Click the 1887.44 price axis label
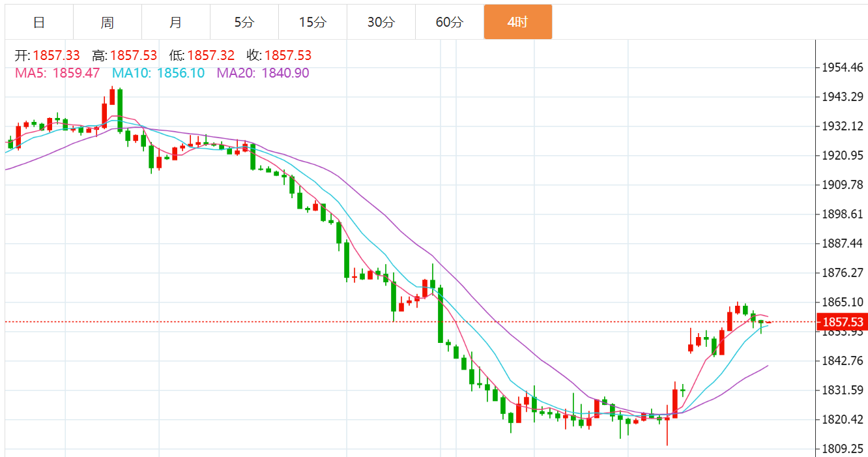 tap(843, 243)
